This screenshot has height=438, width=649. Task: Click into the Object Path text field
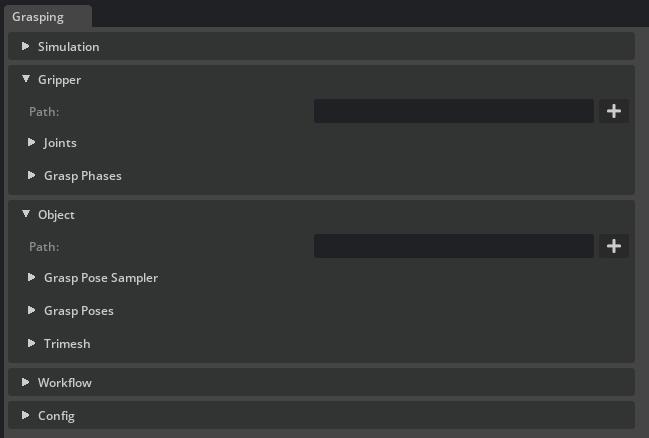454,246
